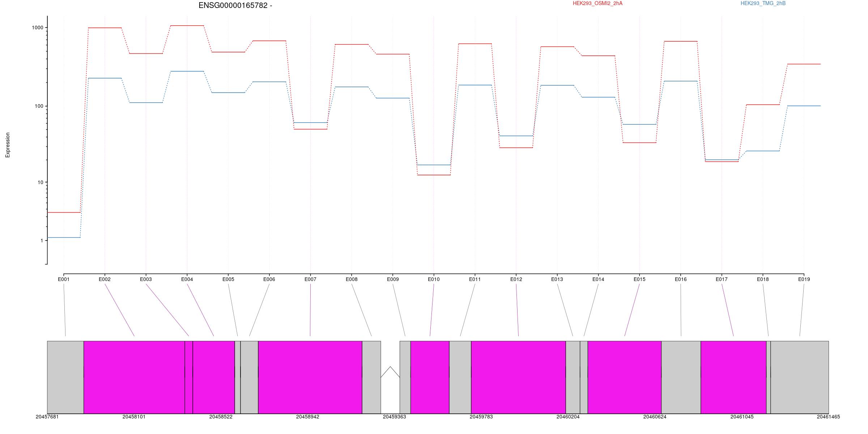Click the 20460624 genomic coordinate
868x434 pixels.
pyautogui.click(x=655, y=417)
